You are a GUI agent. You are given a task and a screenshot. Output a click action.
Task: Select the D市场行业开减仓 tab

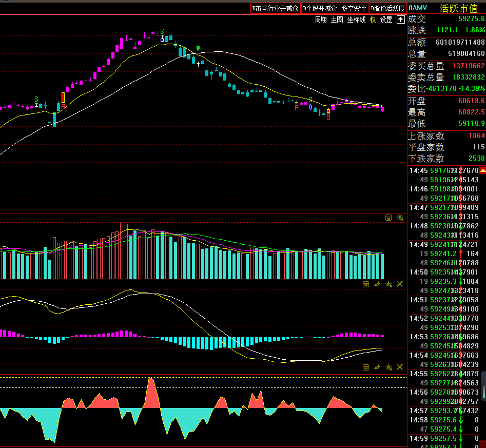point(275,8)
